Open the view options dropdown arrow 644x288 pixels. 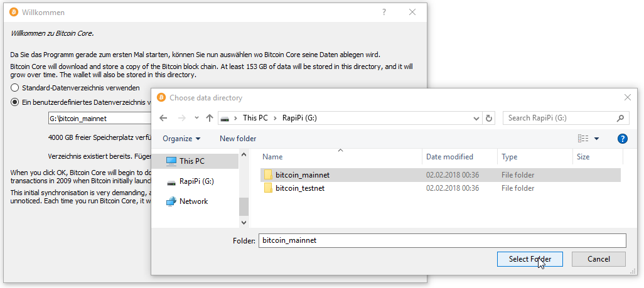coord(596,139)
